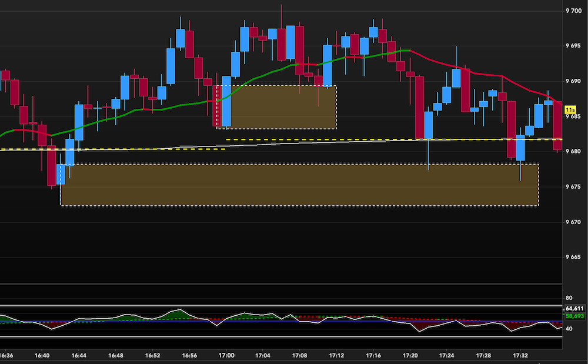
Task: Click the yellow 11s countdown price tag
Action: [x=570, y=110]
